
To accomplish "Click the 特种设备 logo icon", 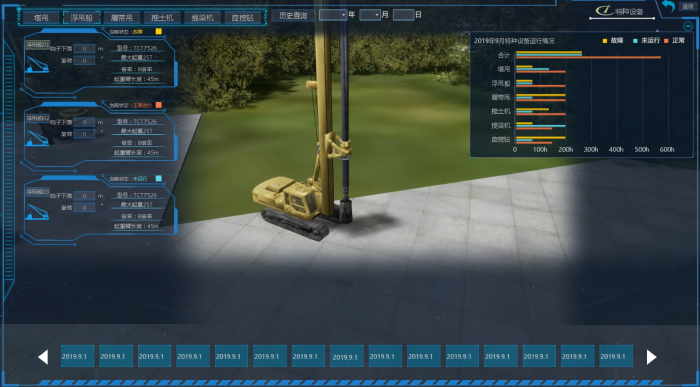I will [x=604, y=10].
